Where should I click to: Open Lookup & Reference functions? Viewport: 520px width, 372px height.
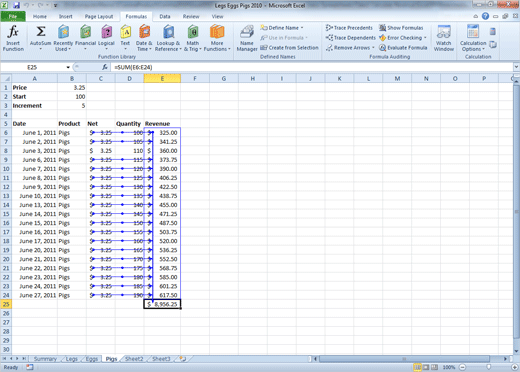click(x=168, y=38)
